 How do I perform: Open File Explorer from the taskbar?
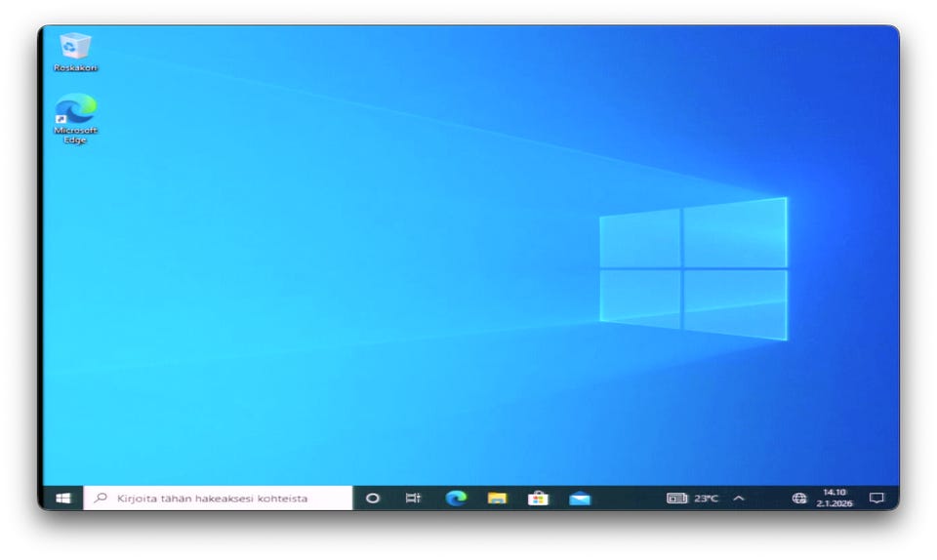point(497,498)
